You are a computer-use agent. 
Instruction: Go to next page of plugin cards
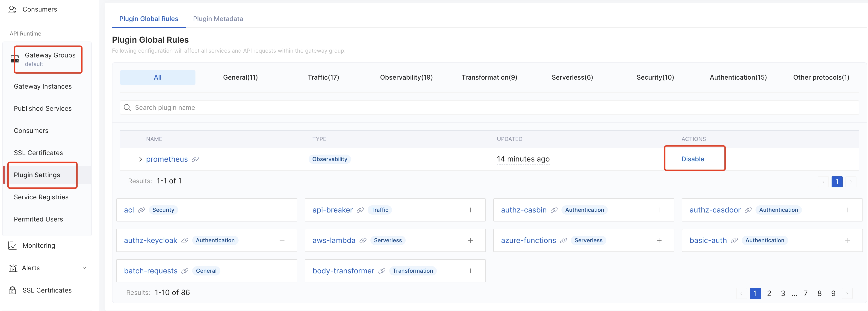coord(847,293)
